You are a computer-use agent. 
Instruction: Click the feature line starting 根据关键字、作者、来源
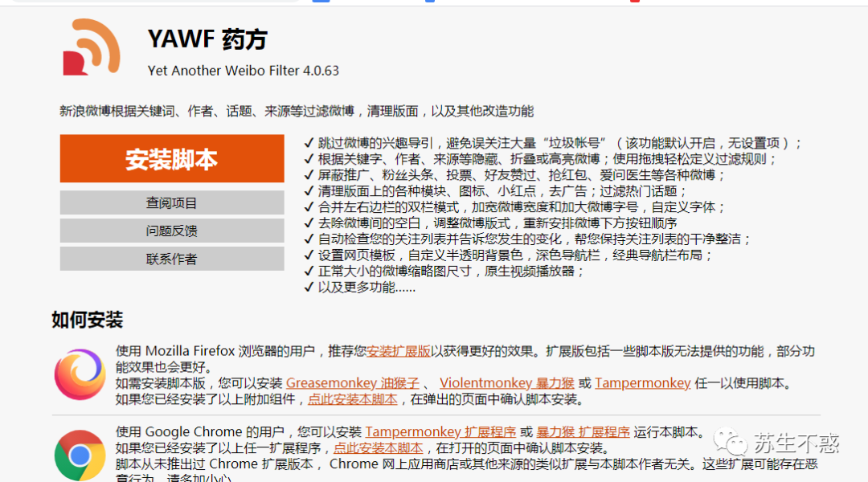point(540,159)
